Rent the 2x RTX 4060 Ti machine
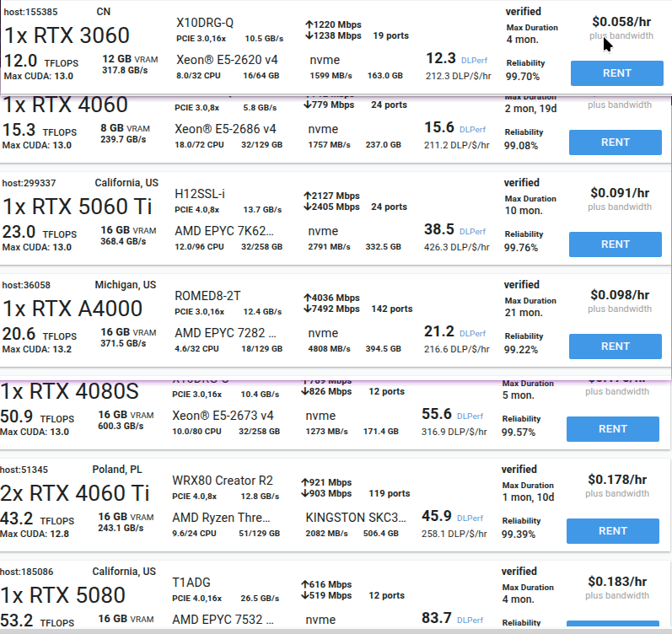This screenshot has height=634, width=672. pyautogui.click(x=612, y=531)
